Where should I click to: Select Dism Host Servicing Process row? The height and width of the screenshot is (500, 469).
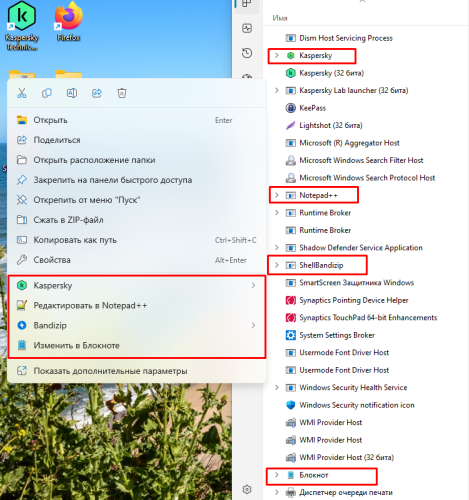point(367,38)
